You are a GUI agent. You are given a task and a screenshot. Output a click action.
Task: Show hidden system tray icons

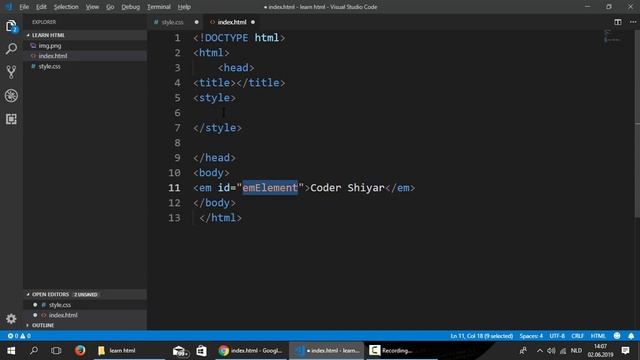540,351
